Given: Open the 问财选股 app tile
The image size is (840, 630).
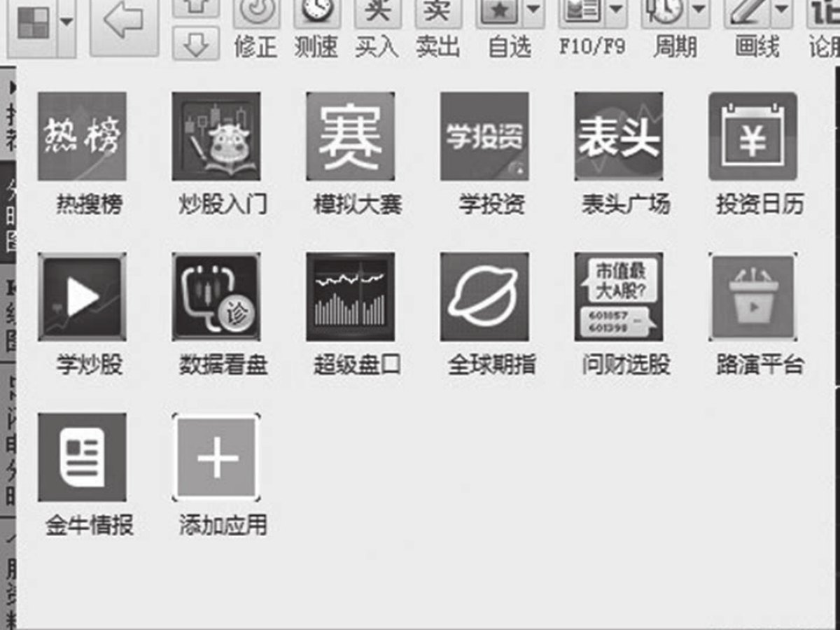Looking at the screenshot, I should 619,297.
